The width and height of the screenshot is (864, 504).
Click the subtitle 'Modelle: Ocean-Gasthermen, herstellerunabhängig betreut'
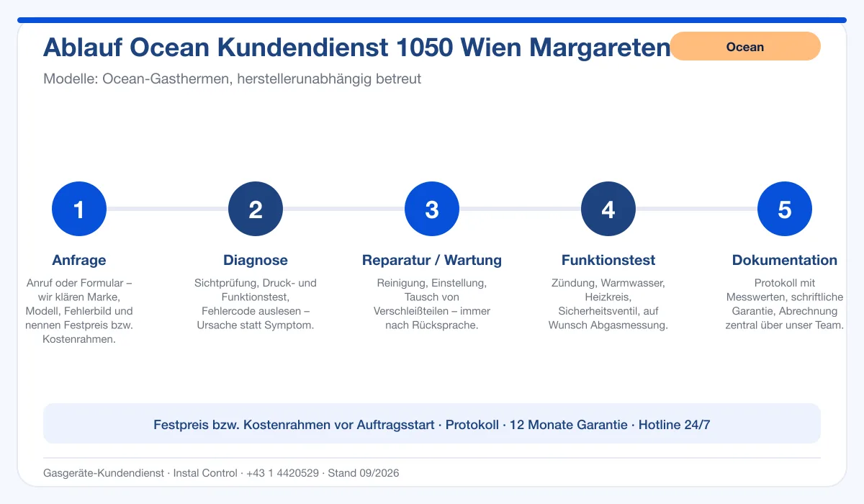click(233, 78)
